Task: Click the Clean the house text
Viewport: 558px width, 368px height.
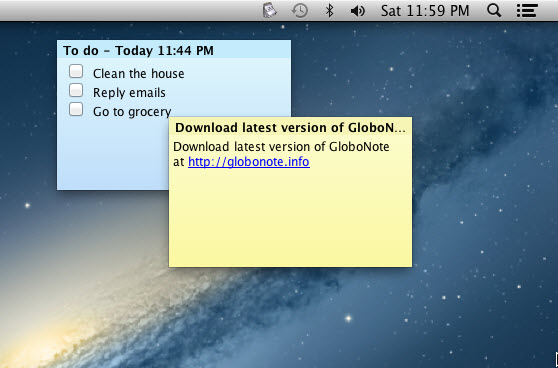Action: [x=138, y=74]
